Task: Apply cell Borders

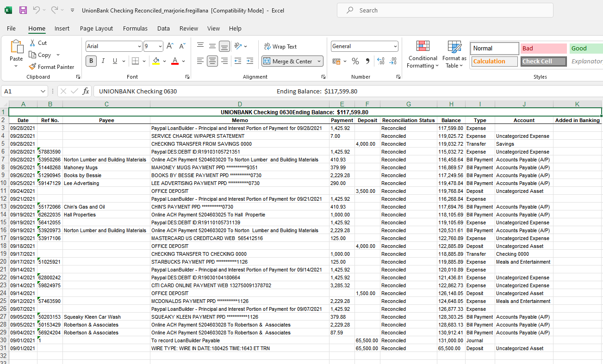Action: coord(135,61)
